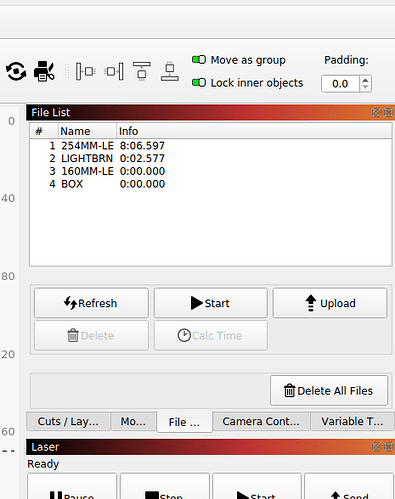Click Send in Laser panel

pos(349,486)
